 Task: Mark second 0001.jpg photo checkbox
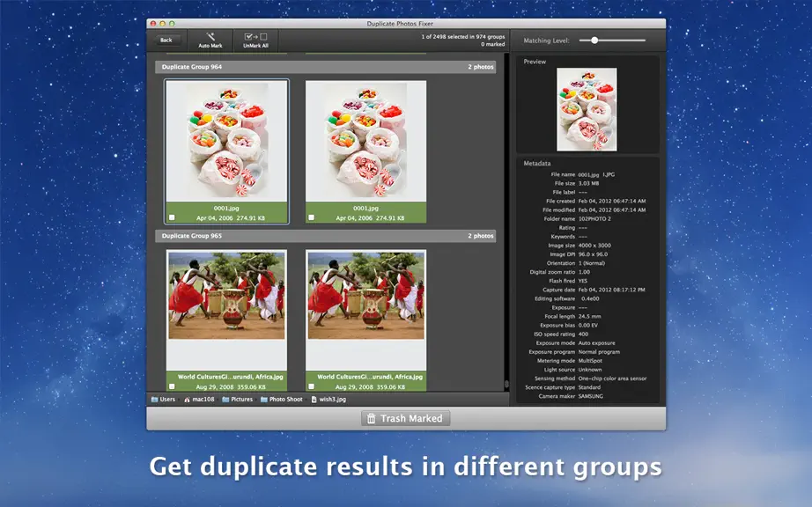311,217
